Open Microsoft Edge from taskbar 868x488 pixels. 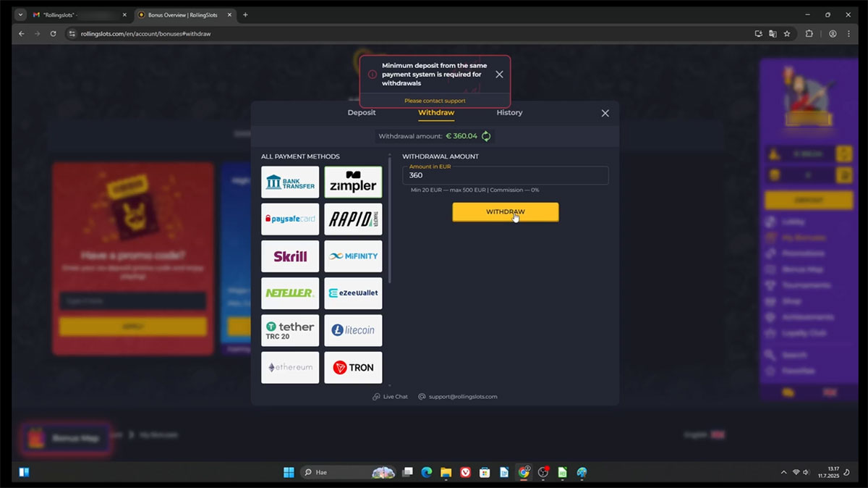427,472
